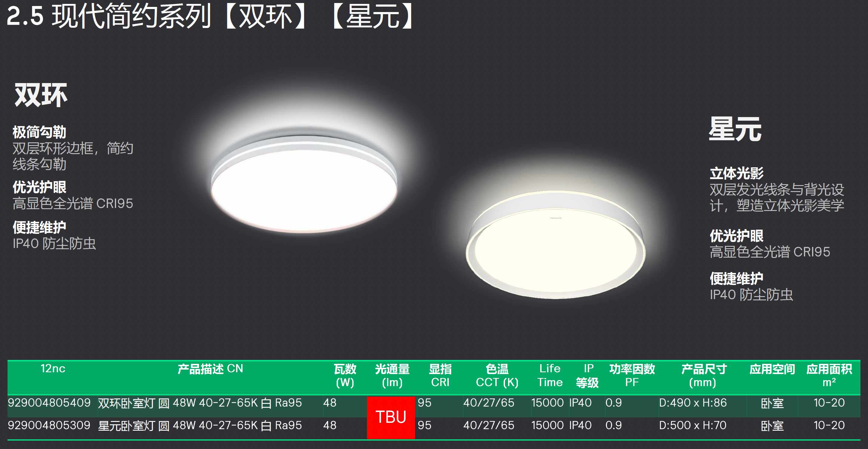
Task: Click the 光通量 (lm) column header
Action: [392, 376]
